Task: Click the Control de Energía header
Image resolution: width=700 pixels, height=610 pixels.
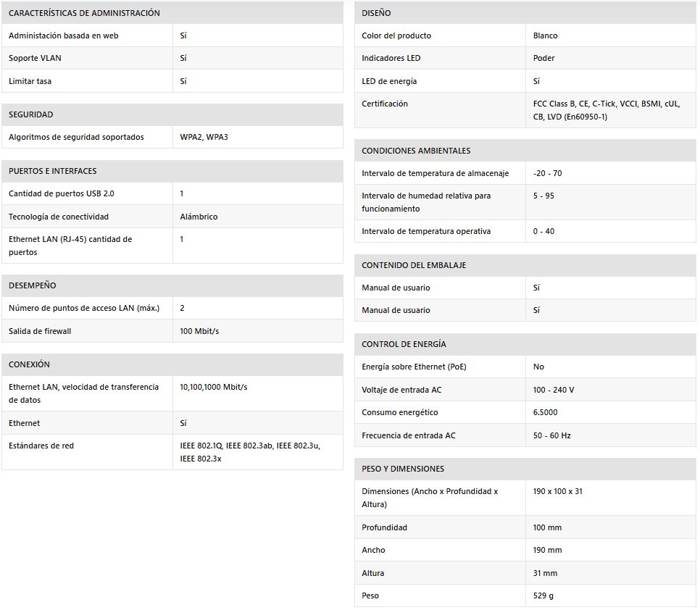Action: tap(404, 344)
